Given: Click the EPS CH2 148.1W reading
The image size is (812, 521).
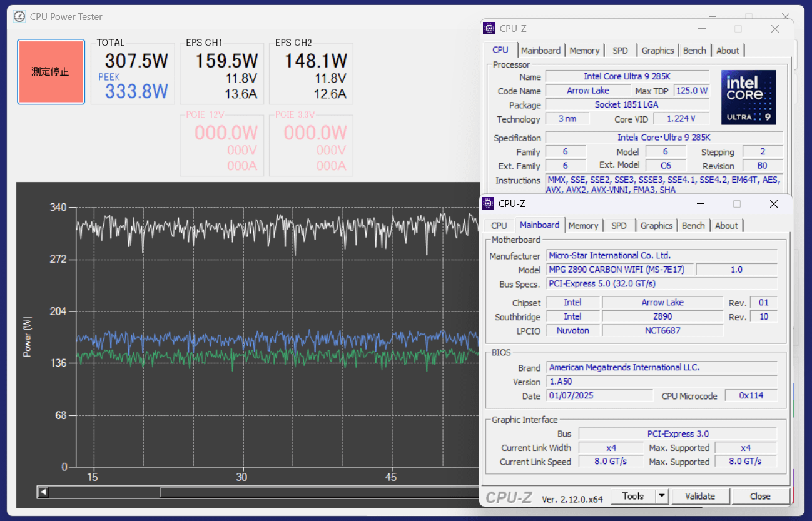Looking at the screenshot, I should coord(316,61).
